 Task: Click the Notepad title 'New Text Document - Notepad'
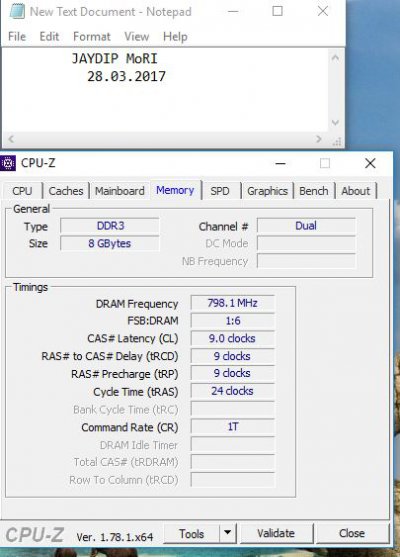point(110,12)
